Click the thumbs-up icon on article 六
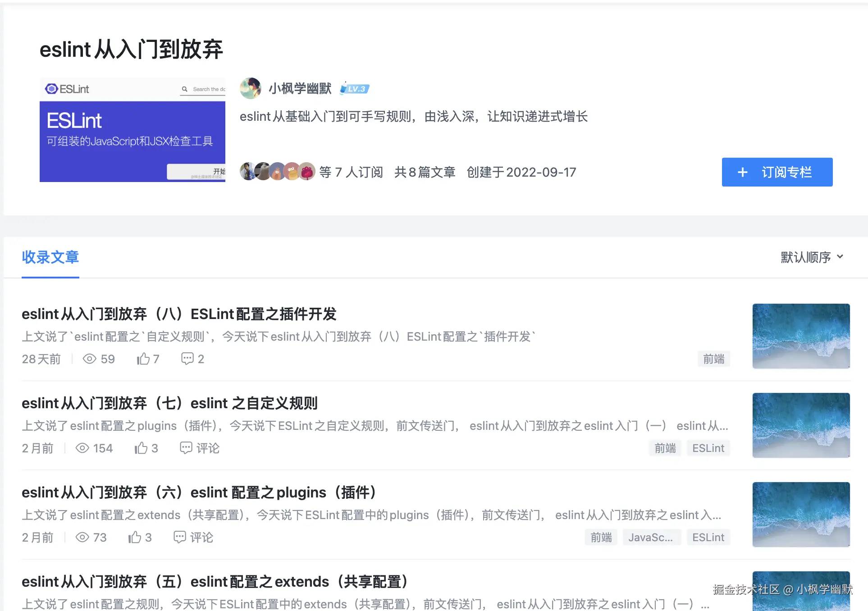The height and width of the screenshot is (611, 868). pos(135,537)
